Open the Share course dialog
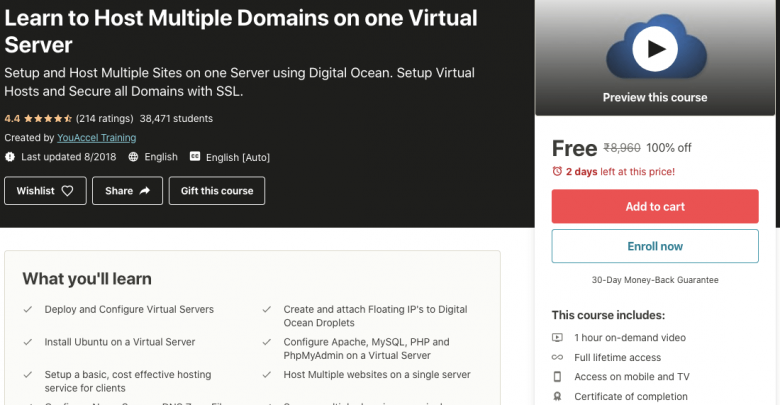The height and width of the screenshot is (405, 780). [127, 191]
